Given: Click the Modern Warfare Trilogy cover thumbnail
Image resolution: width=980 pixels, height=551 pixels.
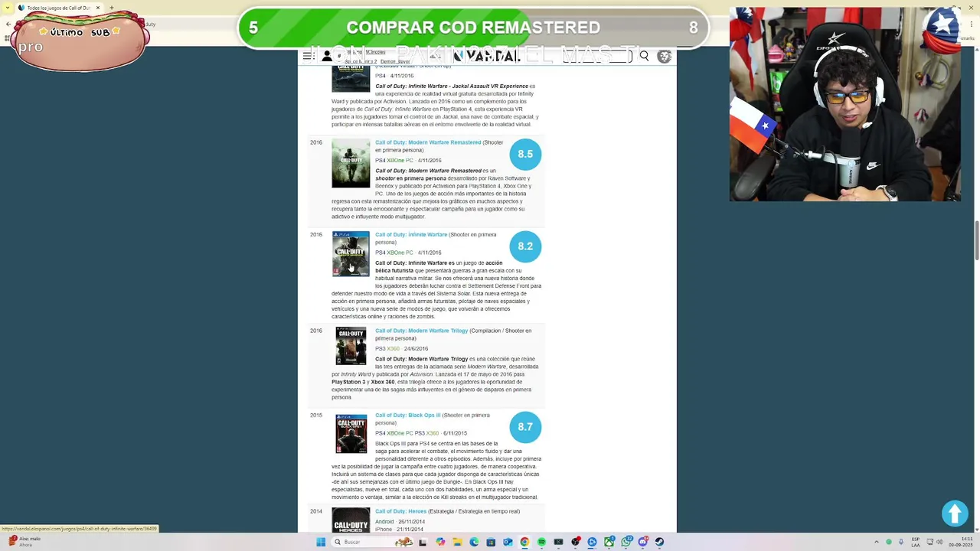Looking at the screenshot, I should [x=351, y=347].
